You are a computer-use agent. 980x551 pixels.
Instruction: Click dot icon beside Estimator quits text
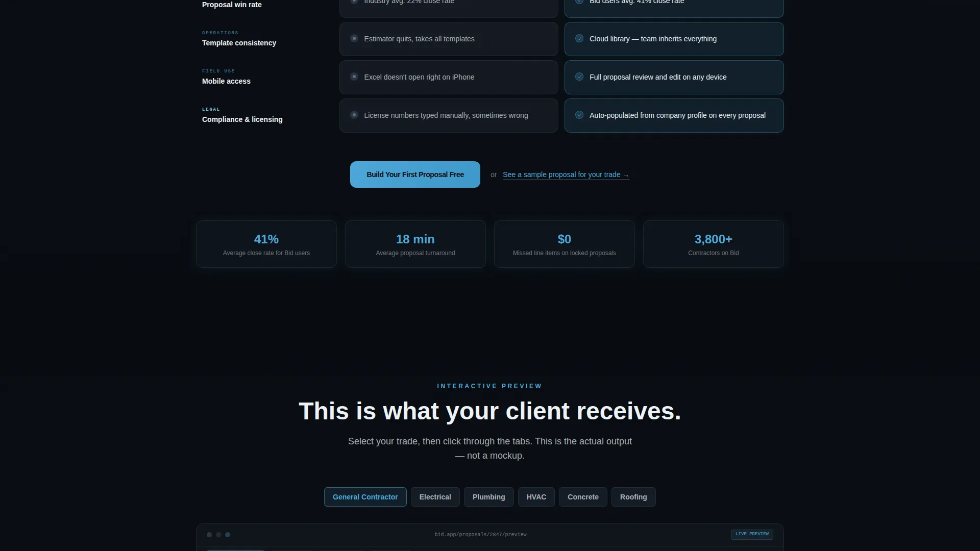click(x=354, y=38)
